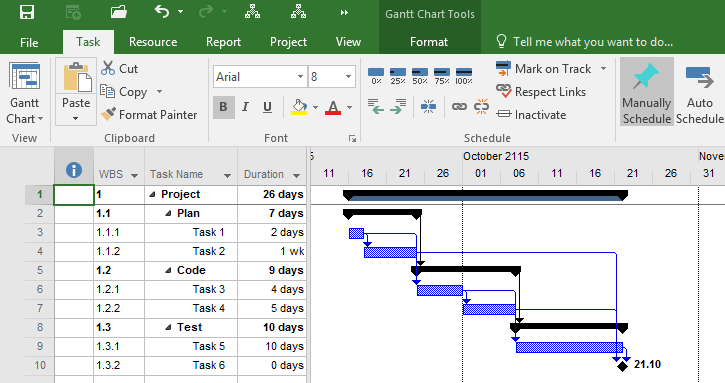Image resolution: width=725 pixels, height=383 pixels.
Task: Open the Report tab
Action: (223, 42)
